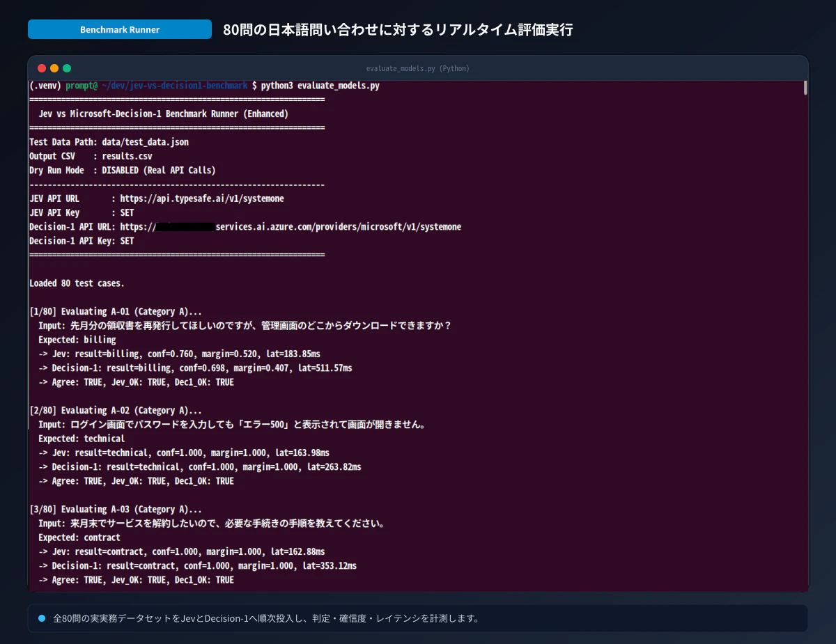Click the [3/80] Evaluating A-03 line

click(x=116, y=509)
